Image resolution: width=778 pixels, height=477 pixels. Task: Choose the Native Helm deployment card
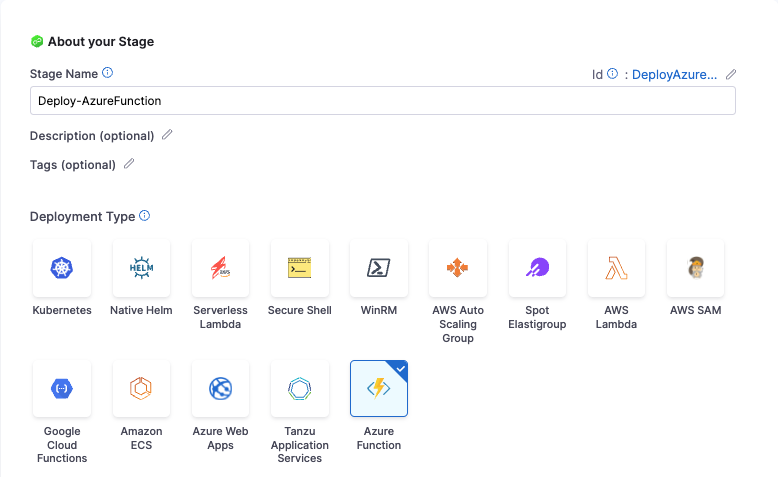click(141, 268)
